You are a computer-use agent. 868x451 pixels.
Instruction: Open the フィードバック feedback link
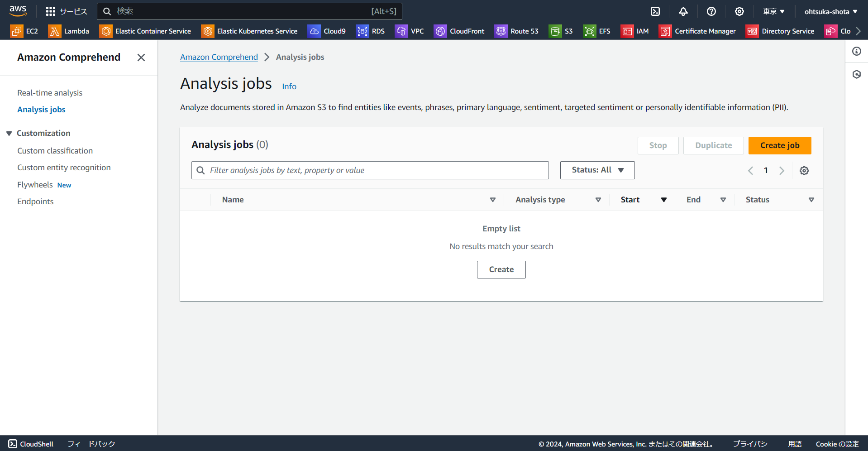pos(91,444)
